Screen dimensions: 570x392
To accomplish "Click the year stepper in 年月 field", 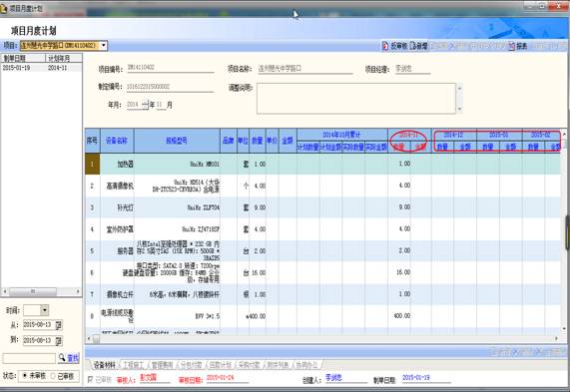I will [145, 105].
